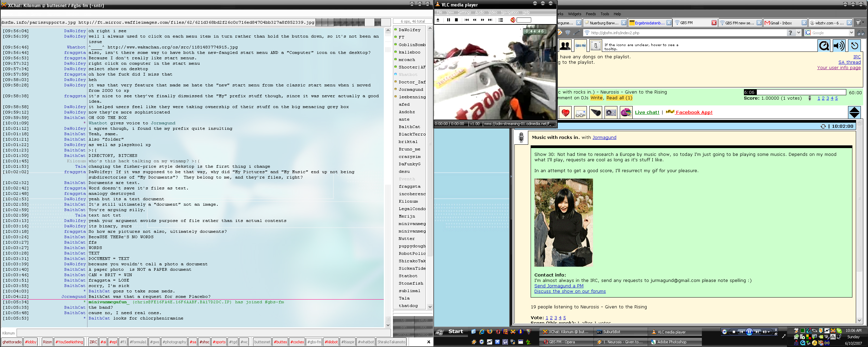The height and width of the screenshot is (347, 868).
Task: Select fraggsta in XChat user list
Action: click(409, 186)
